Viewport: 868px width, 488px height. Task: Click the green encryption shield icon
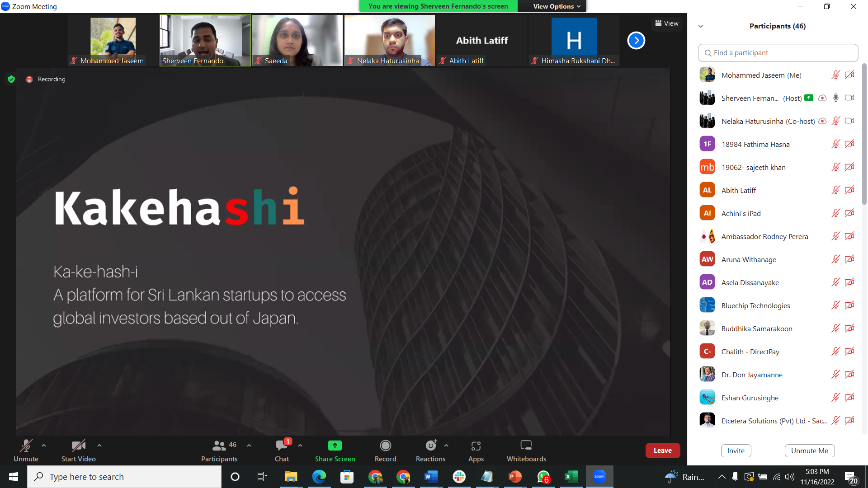click(11, 79)
